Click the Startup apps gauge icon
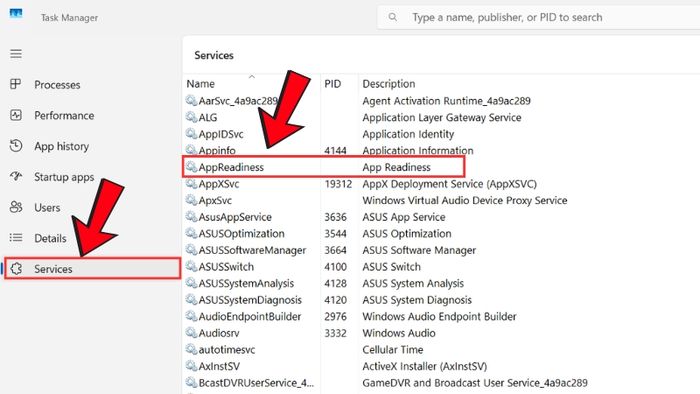The width and height of the screenshot is (700, 394). click(16, 176)
